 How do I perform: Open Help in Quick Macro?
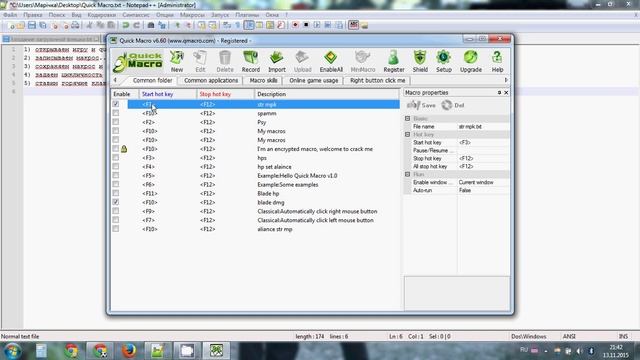coord(497,62)
